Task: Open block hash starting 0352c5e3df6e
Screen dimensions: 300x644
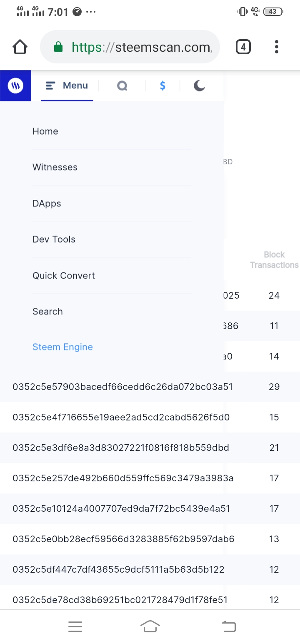Action: pos(121,448)
